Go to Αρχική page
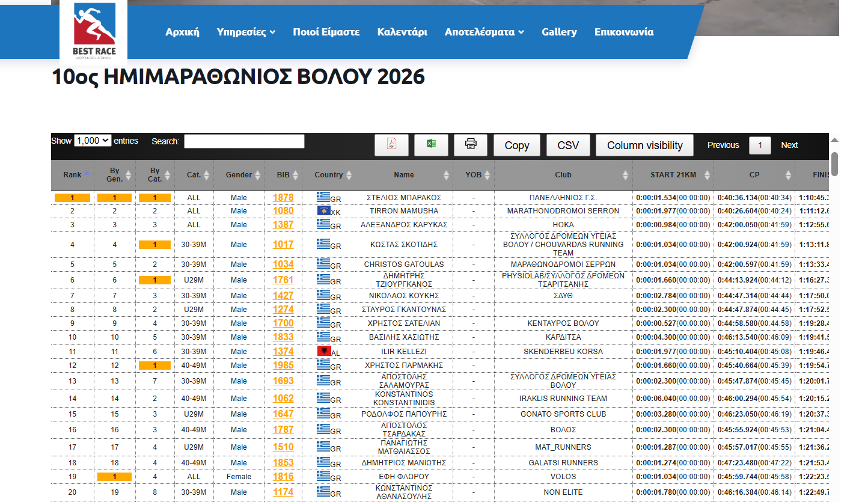Viewport: 868px width, 502px height. coord(182,32)
